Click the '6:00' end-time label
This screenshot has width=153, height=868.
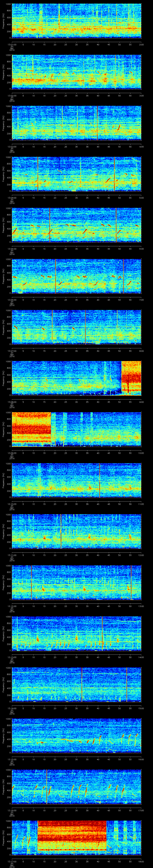(141, 248)
